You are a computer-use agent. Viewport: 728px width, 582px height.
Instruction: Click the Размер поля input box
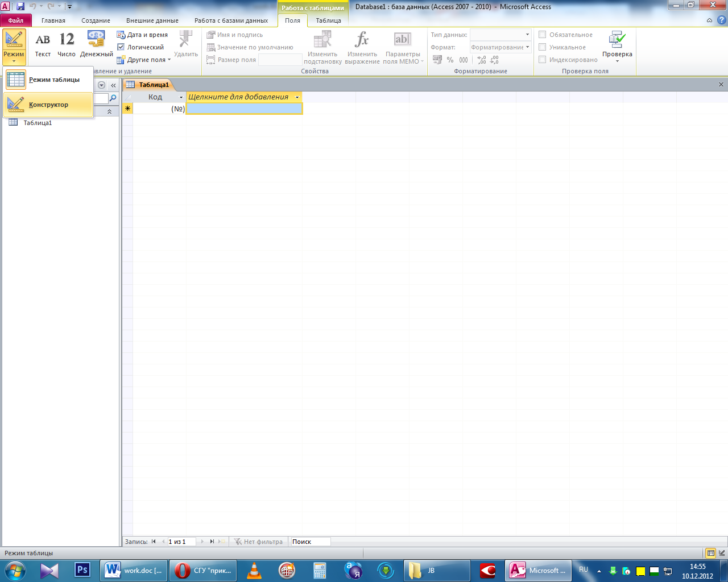(x=280, y=60)
